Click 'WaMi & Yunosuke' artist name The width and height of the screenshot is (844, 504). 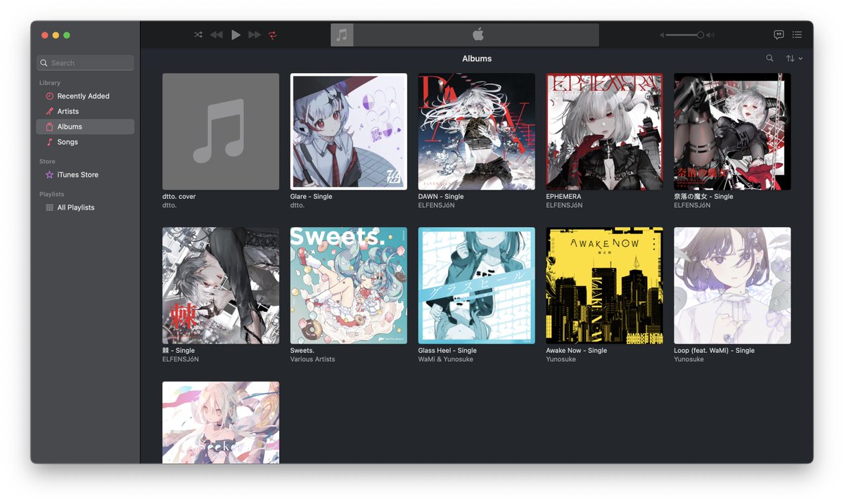pos(446,359)
